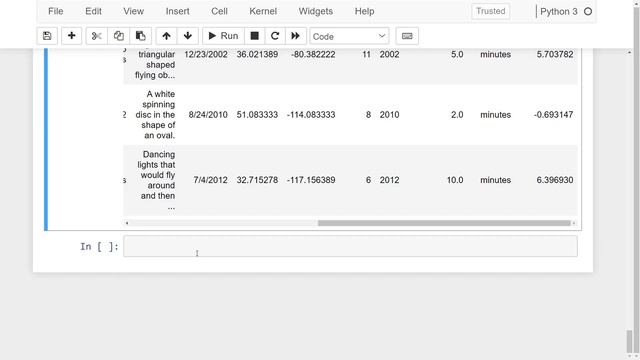
Task: Move selected cell up arrow
Action: click(166, 36)
